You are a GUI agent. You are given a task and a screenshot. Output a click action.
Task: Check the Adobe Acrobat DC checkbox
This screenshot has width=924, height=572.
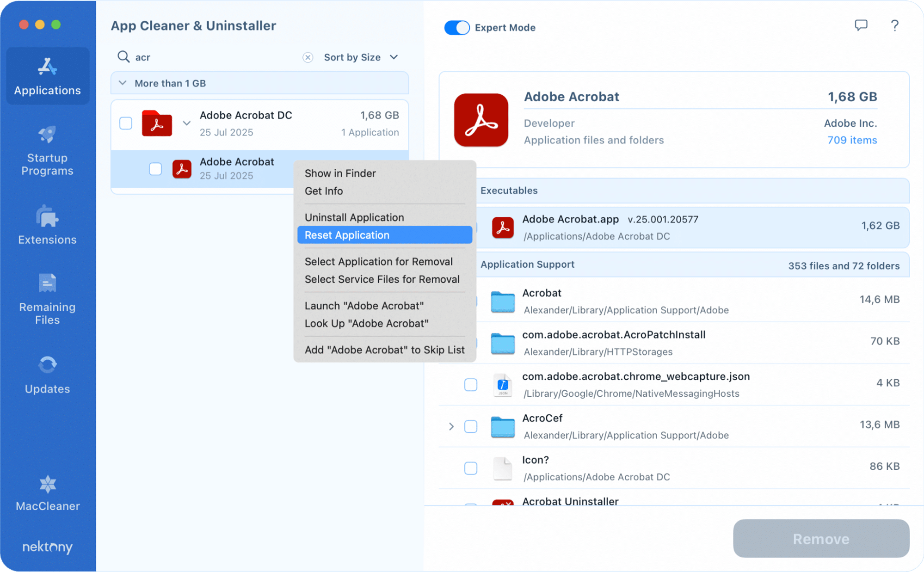(126, 123)
